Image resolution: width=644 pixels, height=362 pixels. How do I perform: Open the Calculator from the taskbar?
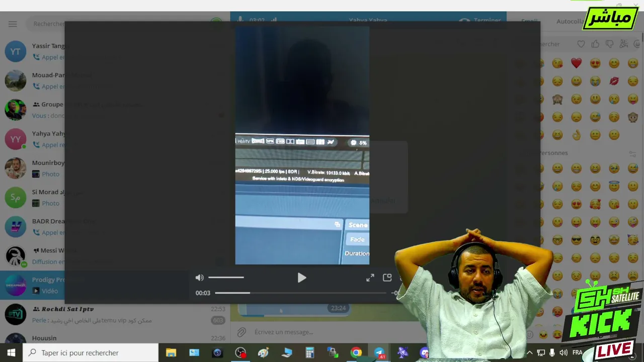[x=310, y=352]
